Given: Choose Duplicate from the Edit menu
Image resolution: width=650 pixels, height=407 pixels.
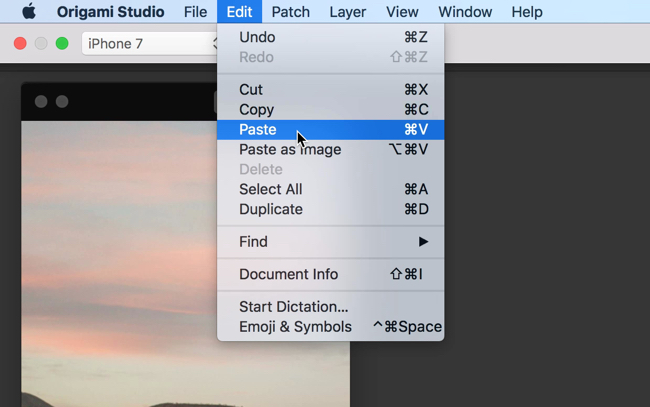Looking at the screenshot, I should 271,210.
